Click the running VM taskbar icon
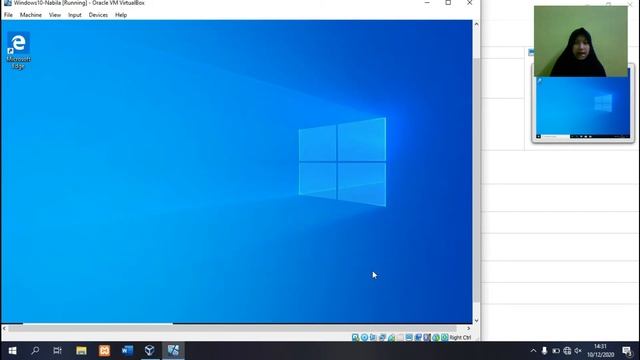This screenshot has width=640, height=360. coord(173,351)
